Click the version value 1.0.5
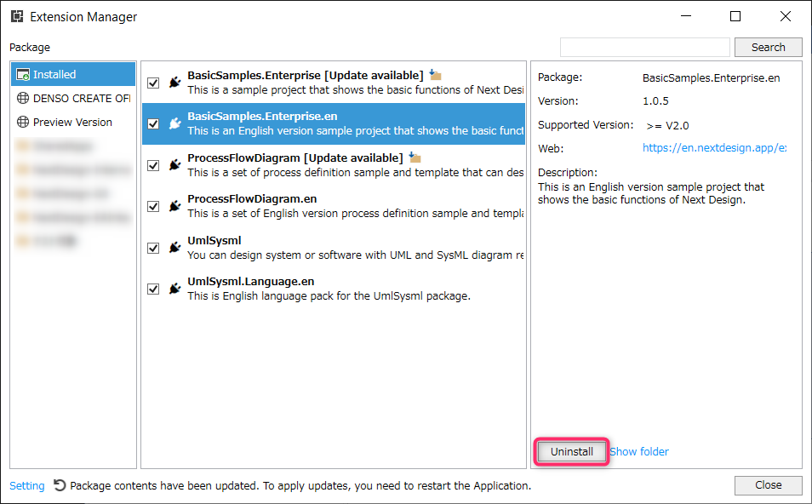Screen dimensions: 812x504 tap(655, 101)
